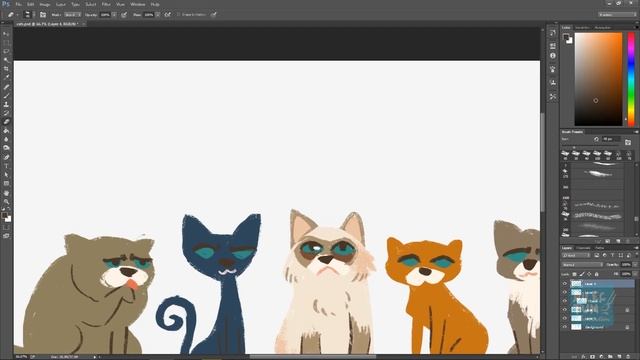The width and height of the screenshot is (640, 360).
Task: Click the Photoshop Ps logo
Action: tap(6, 4)
